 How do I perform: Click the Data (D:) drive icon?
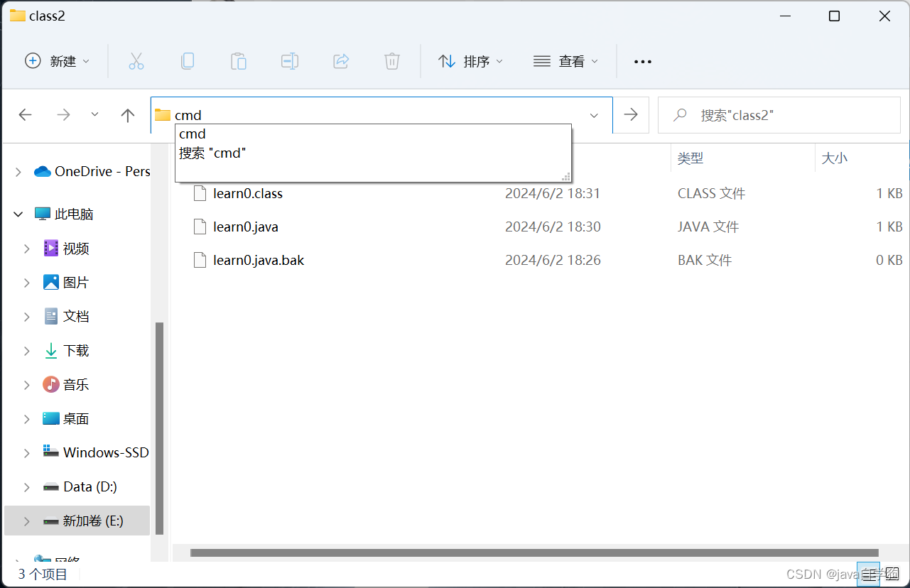[51, 486]
